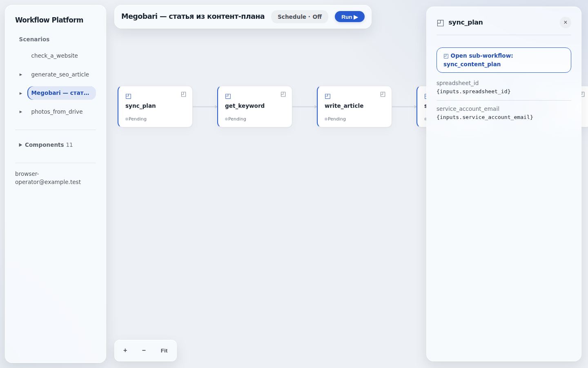588x368 pixels.
Task: Click the service_account_email value field
Action: pyautogui.click(x=485, y=117)
